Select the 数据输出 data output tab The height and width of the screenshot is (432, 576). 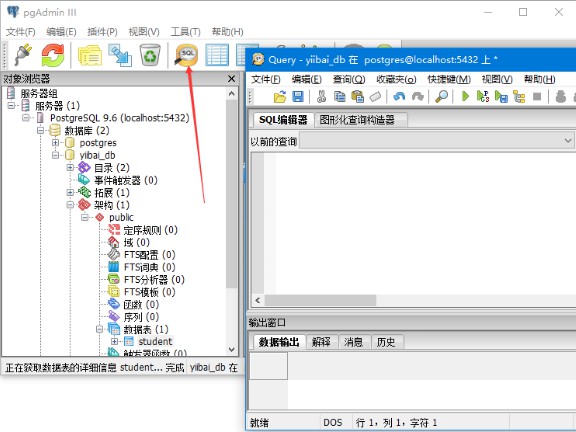278,342
